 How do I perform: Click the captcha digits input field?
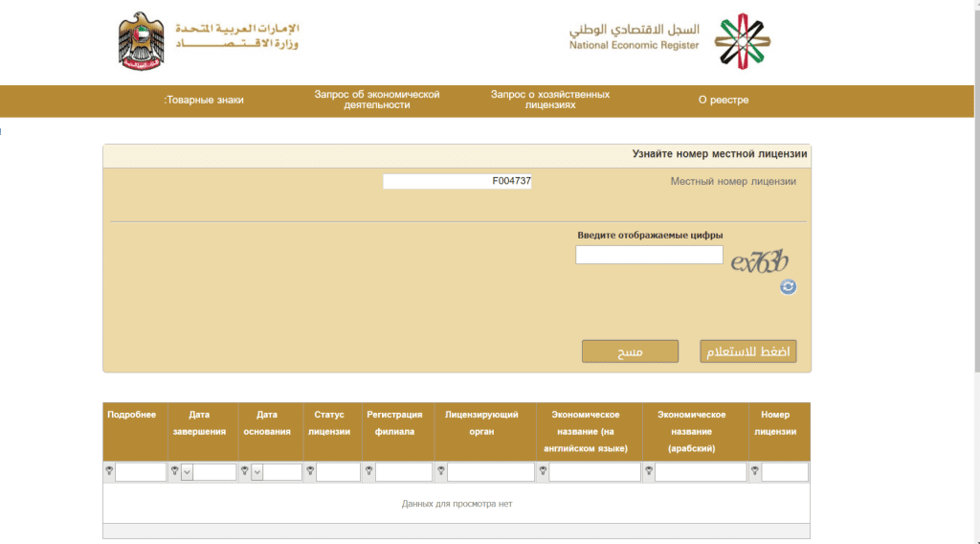pyautogui.click(x=649, y=255)
